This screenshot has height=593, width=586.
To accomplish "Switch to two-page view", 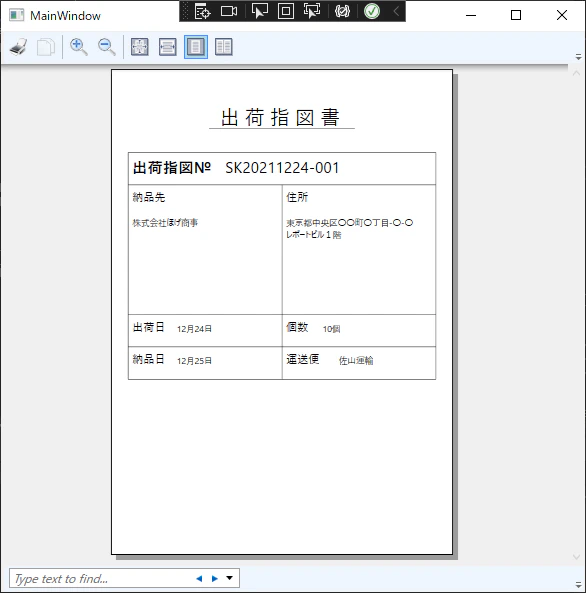I will tap(224, 47).
